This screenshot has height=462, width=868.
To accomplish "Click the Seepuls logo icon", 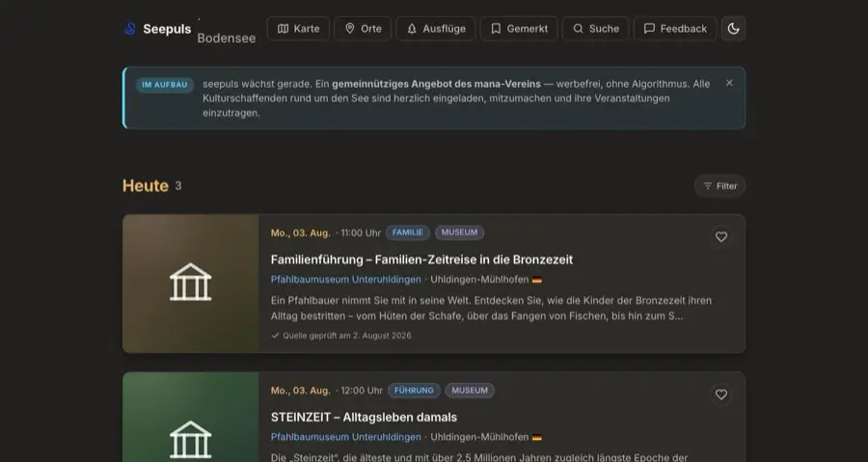I will click(129, 29).
